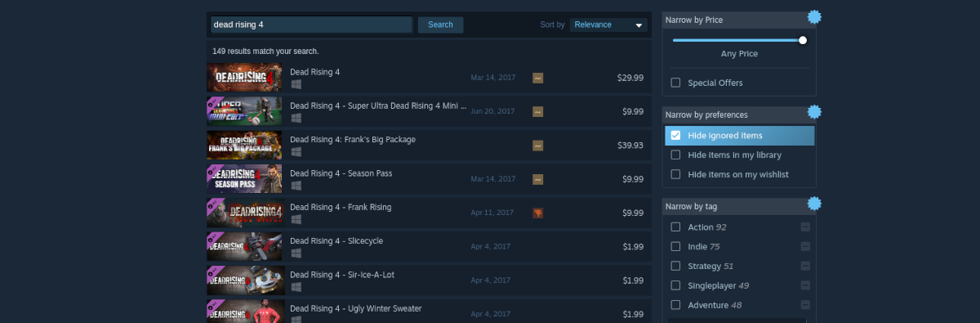Click the gear icon beside Narrow by tag

[813, 204]
